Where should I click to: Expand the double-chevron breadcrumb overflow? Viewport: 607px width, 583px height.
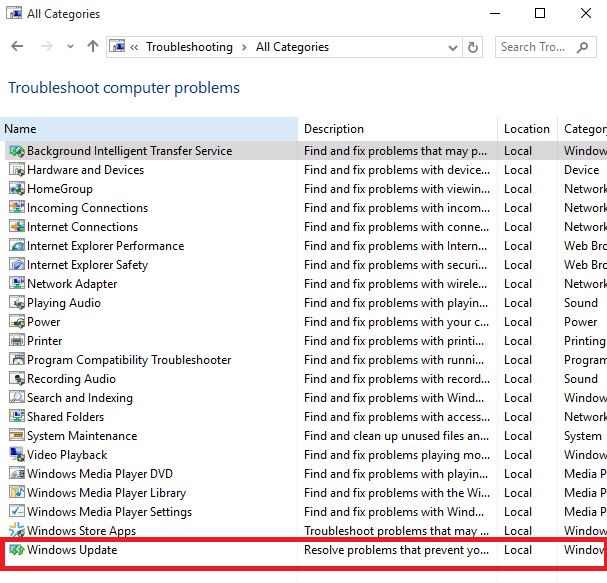(x=134, y=47)
